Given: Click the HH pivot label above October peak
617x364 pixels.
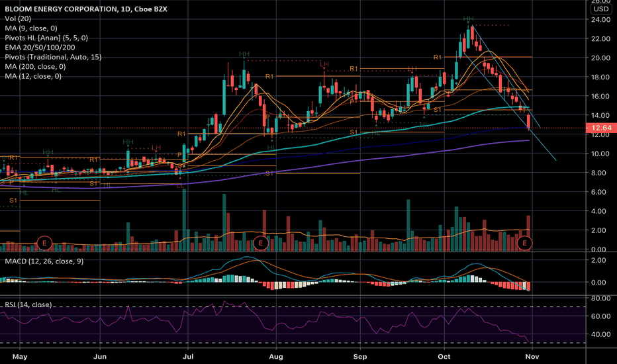Looking at the screenshot, I should pyautogui.click(x=468, y=19).
